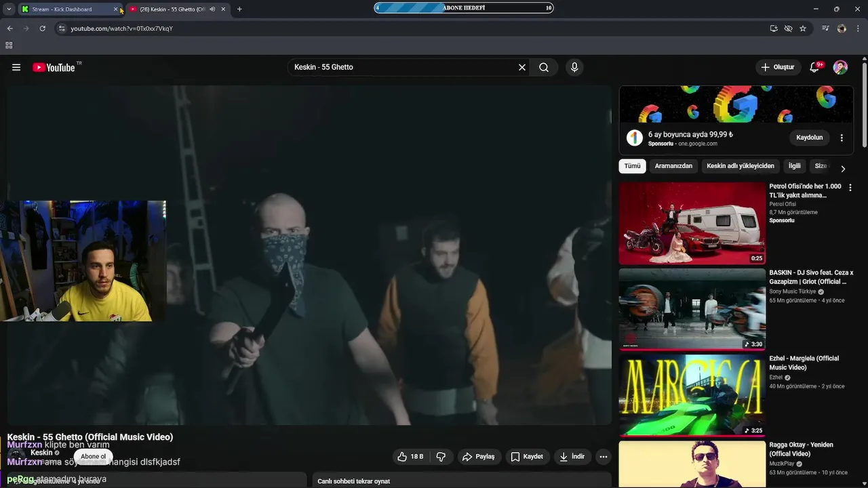Viewport: 868px width, 488px height.
Task: Open the Chrome profile avatar
Action: (842, 28)
